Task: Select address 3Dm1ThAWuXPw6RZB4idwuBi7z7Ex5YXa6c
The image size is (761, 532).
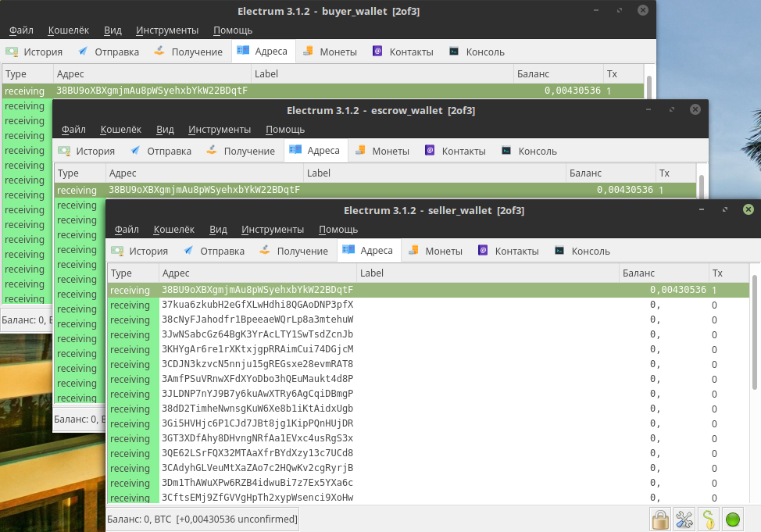Action: (x=428, y=483)
